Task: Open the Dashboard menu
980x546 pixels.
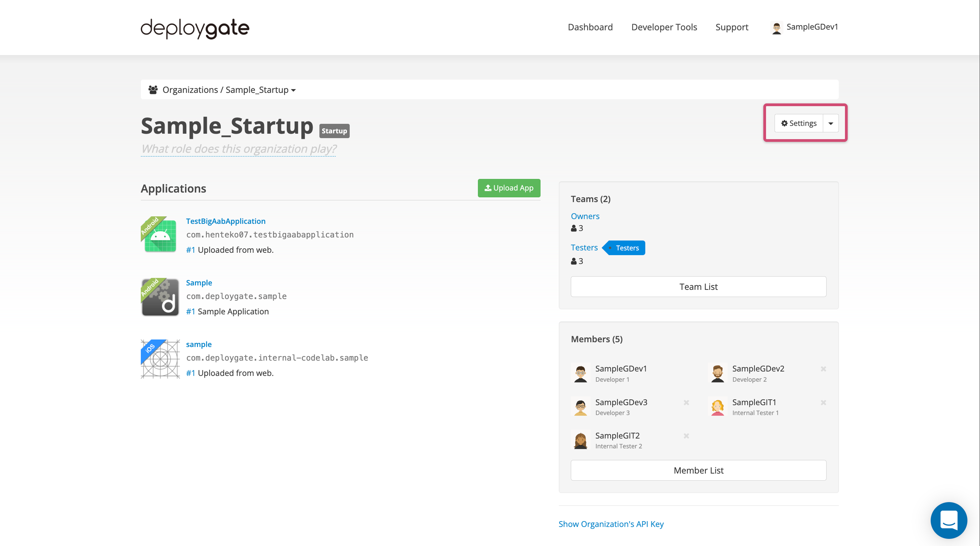Action: [590, 27]
